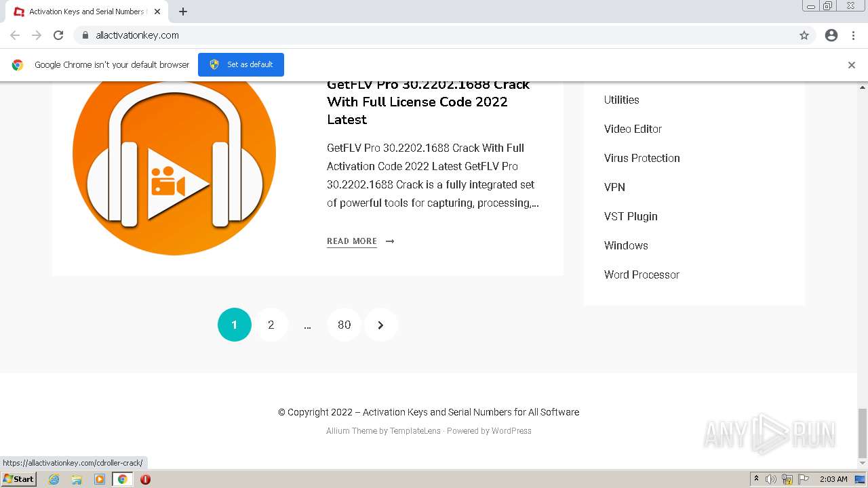Viewport: 868px width, 488px height.
Task: Click the volume speaker tray icon
Action: coord(771,479)
